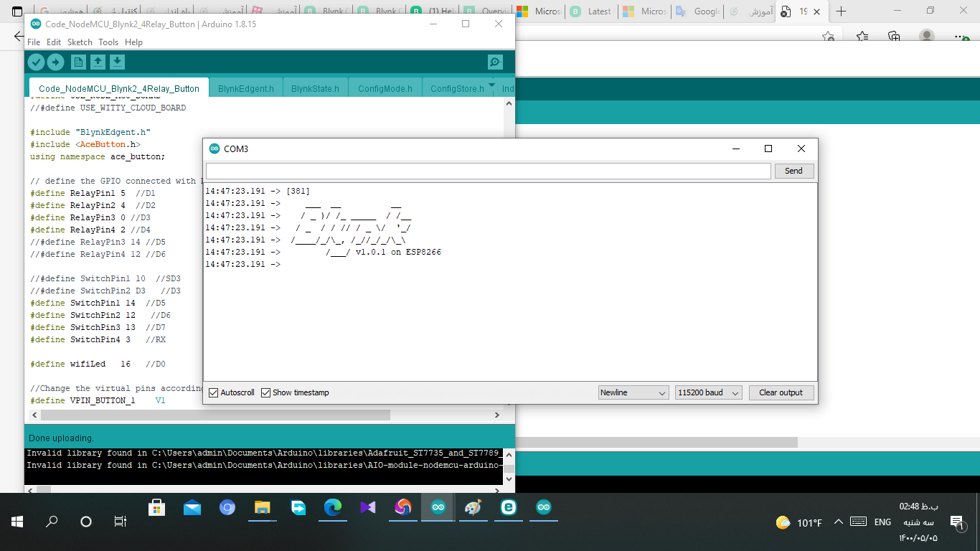Open the Sketch menu
Viewport: 980px width, 551px height.
80,42
